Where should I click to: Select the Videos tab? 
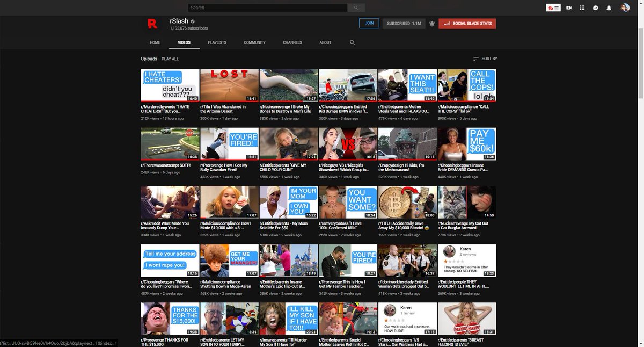click(x=184, y=42)
